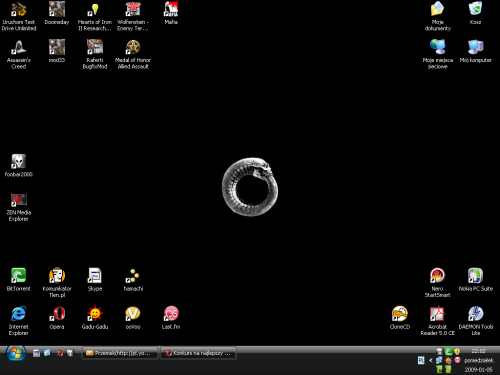The height and width of the screenshot is (375, 500).
Task: Launch the Doomsday desktop shortcut
Action: 57,13
